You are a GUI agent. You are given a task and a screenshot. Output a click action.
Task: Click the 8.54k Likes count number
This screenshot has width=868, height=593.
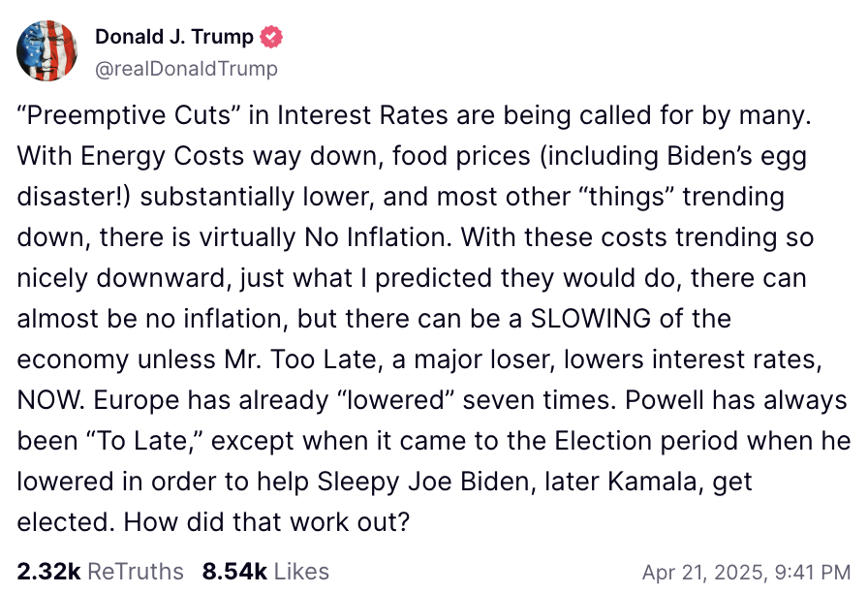(234, 572)
